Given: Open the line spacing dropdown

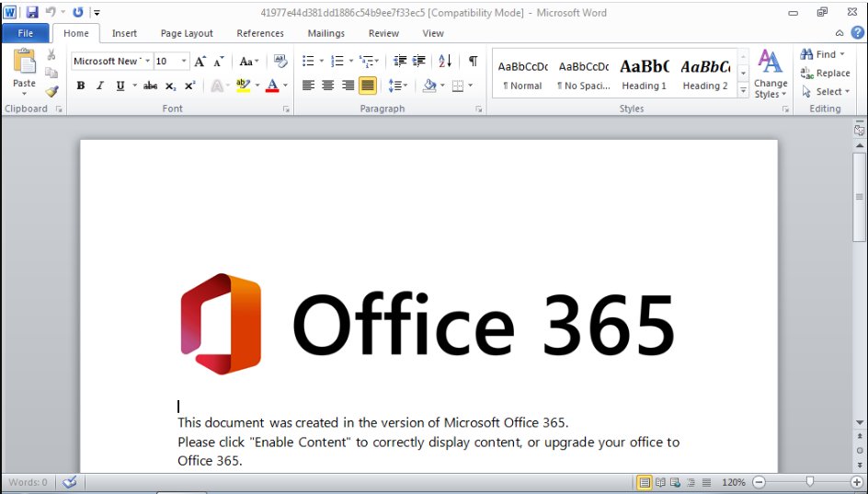Looking at the screenshot, I should pos(397,86).
